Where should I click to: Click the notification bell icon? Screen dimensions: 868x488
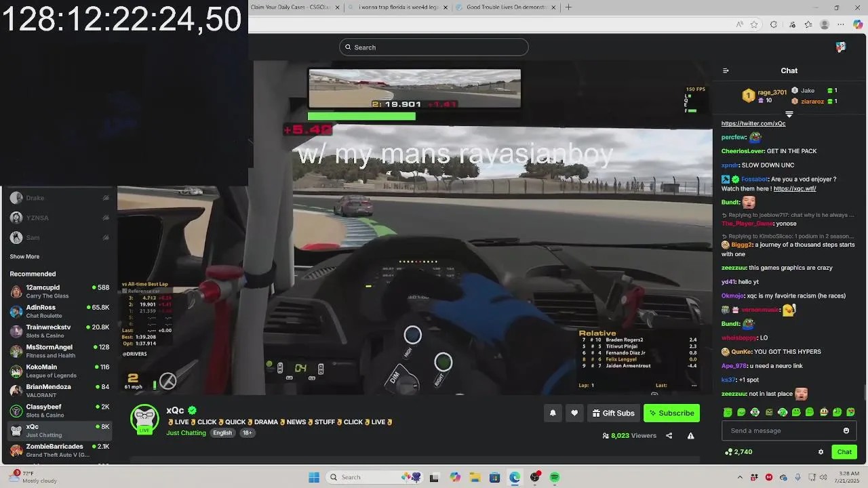coord(553,413)
